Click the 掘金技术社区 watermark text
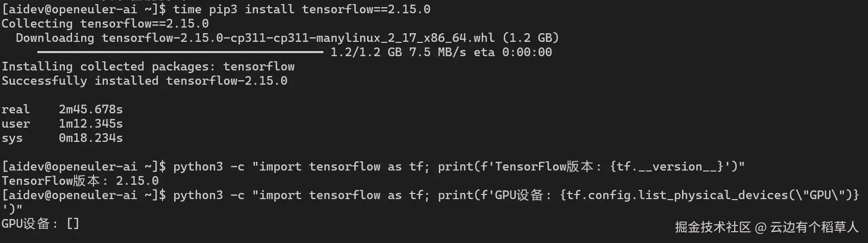The width and height of the screenshot is (868, 243). click(x=713, y=227)
